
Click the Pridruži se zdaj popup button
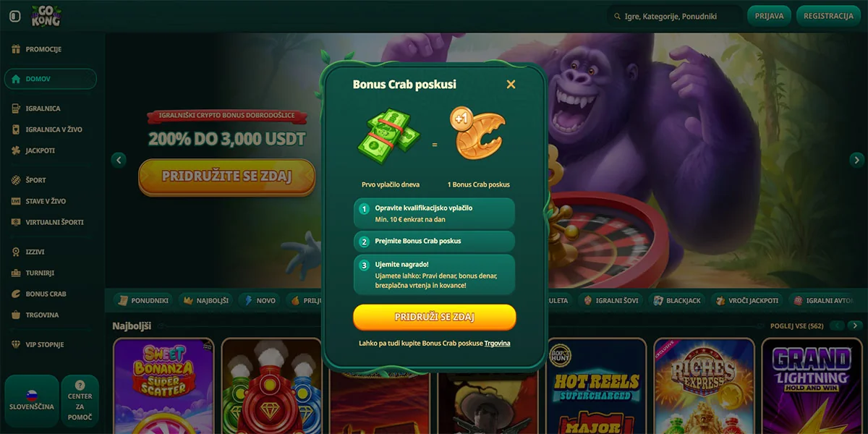click(435, 317)
